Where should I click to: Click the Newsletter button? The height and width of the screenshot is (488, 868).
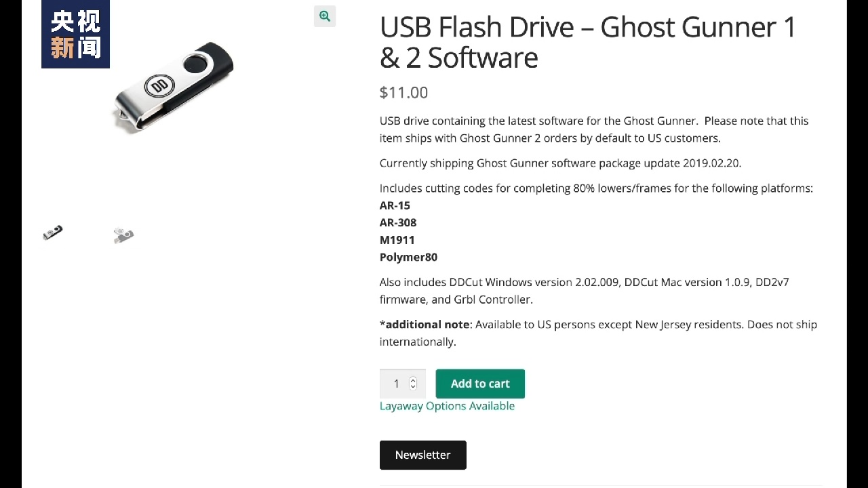coord(422,455)
